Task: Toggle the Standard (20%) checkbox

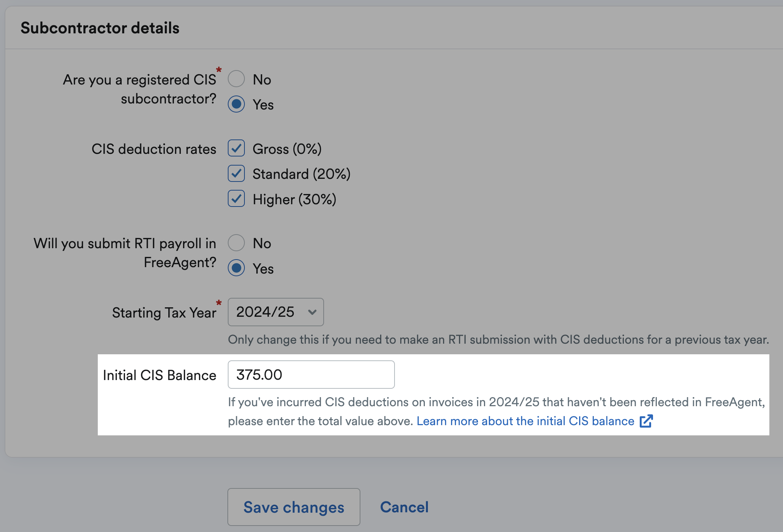Action: coord(236,174)
